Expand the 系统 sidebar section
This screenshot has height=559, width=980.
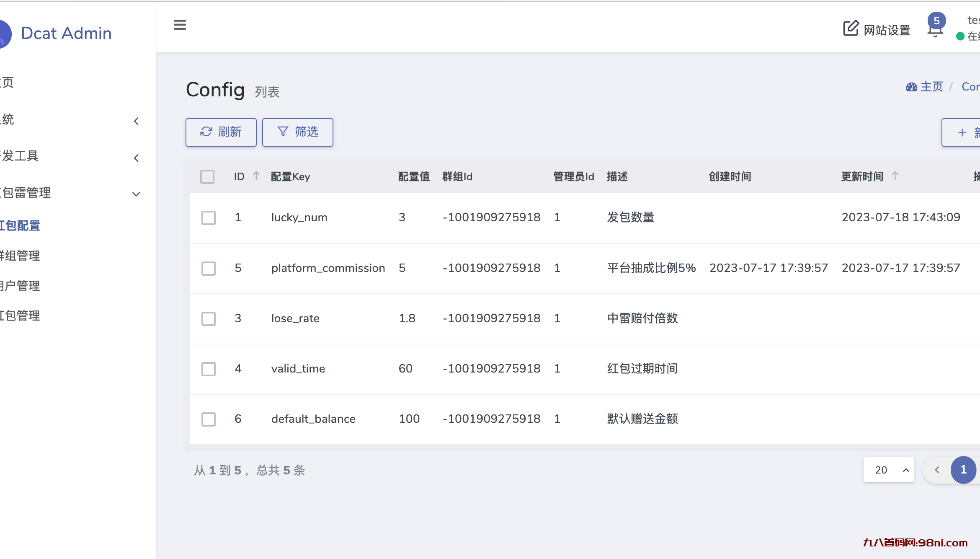[136, 121]
